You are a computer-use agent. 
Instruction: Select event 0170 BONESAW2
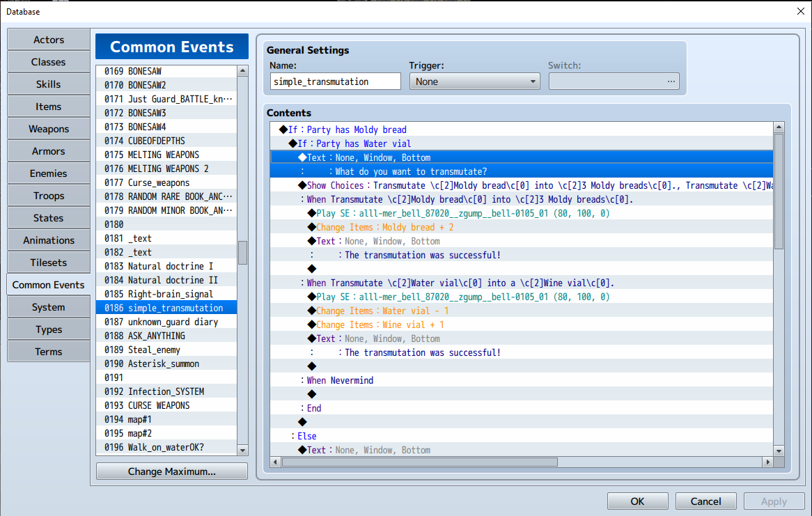click(166, 85)
